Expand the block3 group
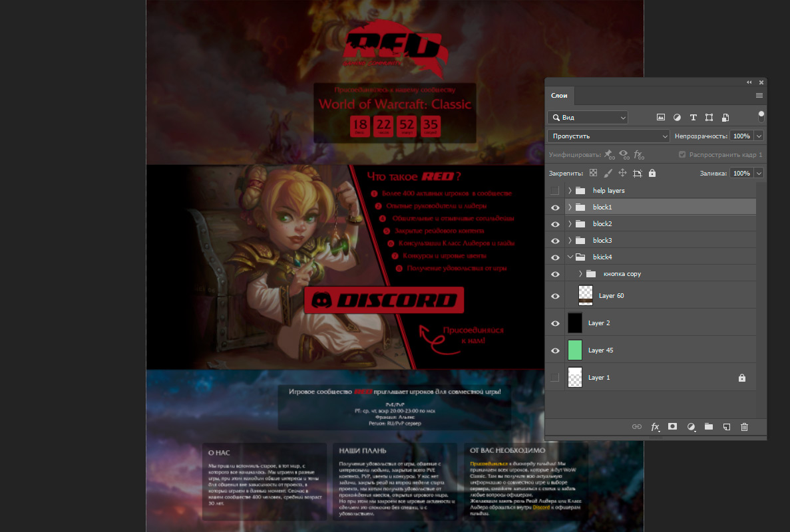The image size is (790, 532). pos(570,241)
